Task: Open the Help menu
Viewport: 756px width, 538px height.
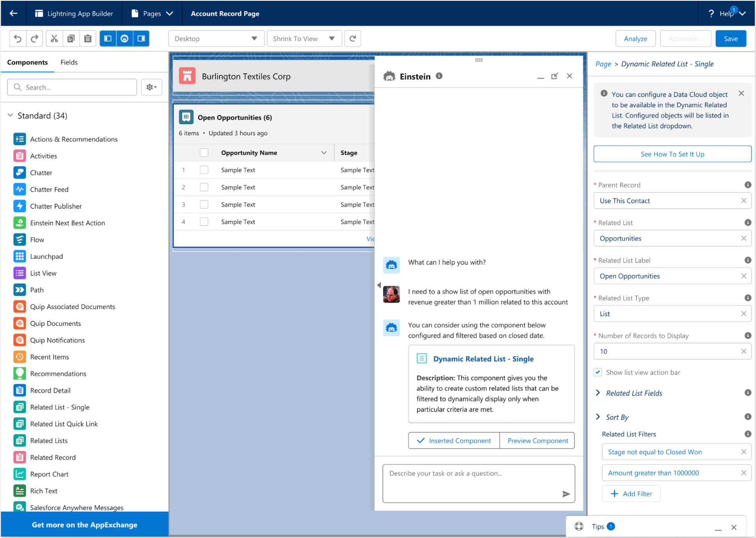Action: coord(727,13)
